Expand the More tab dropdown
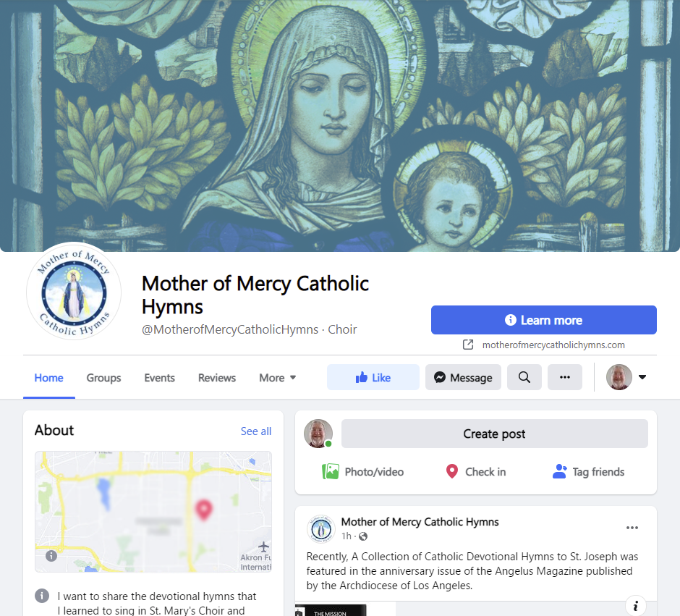 278,378
